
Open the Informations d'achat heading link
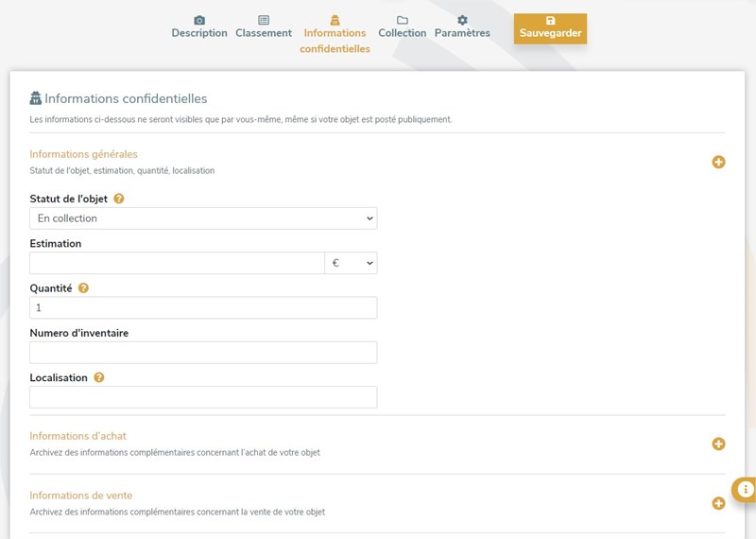pos(77,436)
